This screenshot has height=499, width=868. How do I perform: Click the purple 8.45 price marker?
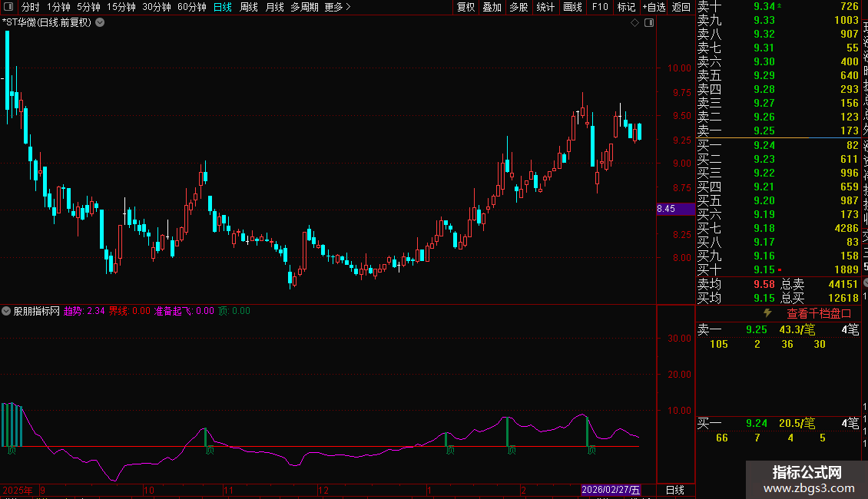(x=666, y=209)
